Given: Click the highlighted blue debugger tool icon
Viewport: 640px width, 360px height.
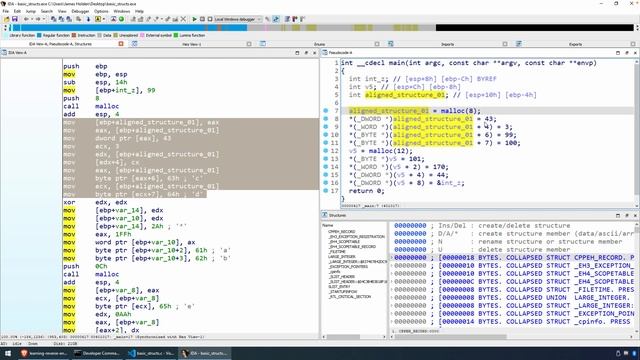Looking at the screenshot, I should 276,19.
